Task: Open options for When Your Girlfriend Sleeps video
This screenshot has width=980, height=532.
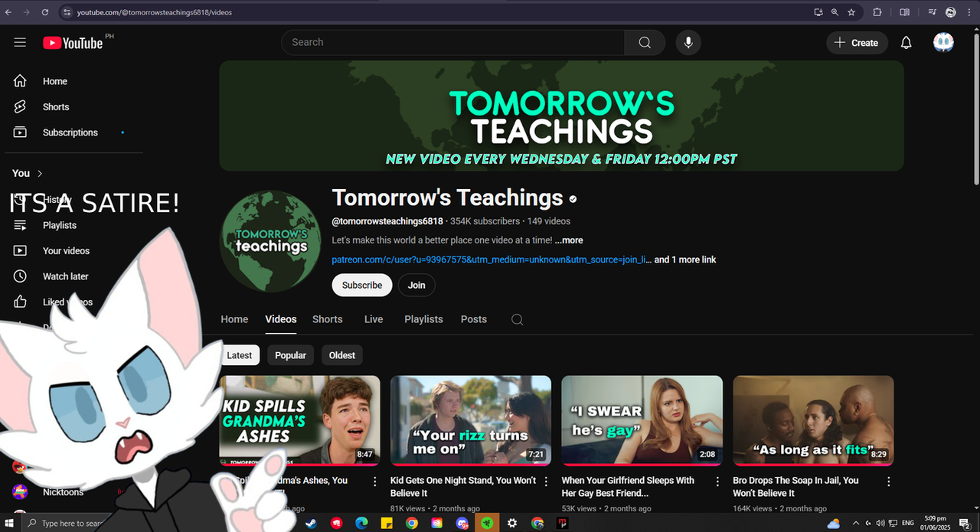Action: tap(717, 481)
